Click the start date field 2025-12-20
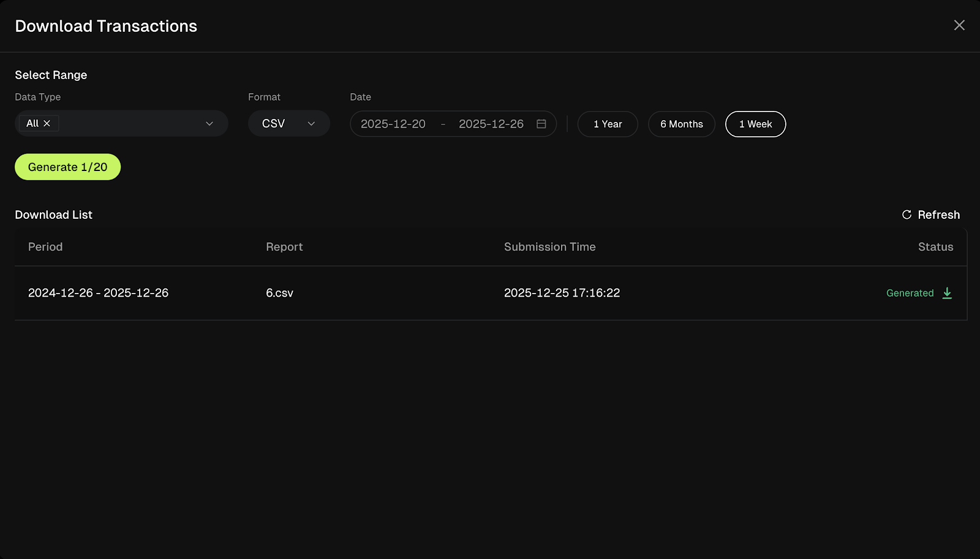 [x=394, y=124]
